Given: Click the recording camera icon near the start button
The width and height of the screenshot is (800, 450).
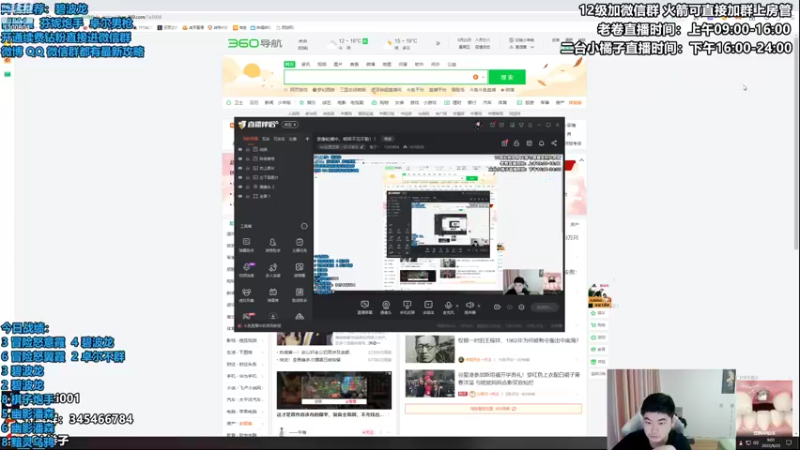Looking at the screenshot, I should pos(497,307).
